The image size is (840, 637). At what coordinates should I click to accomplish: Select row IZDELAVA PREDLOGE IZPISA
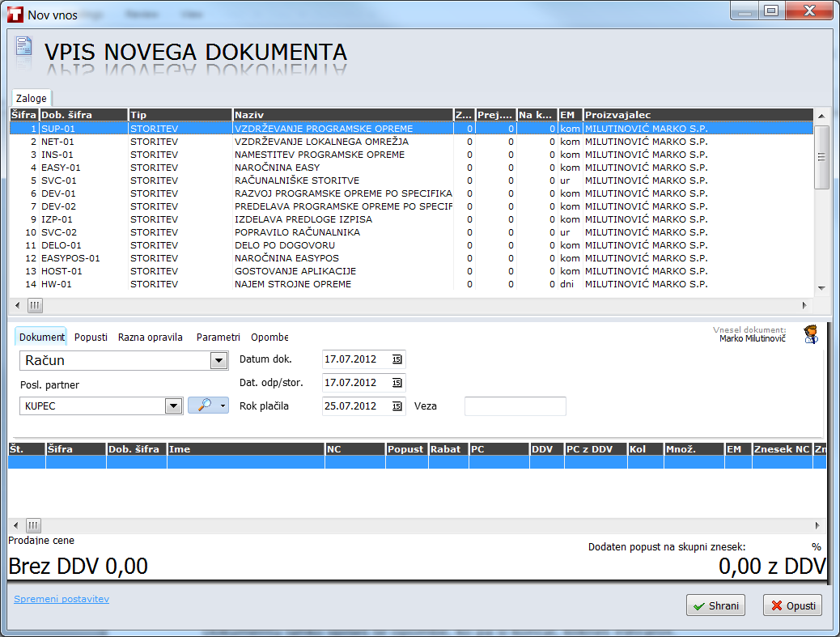click(411, 219)
